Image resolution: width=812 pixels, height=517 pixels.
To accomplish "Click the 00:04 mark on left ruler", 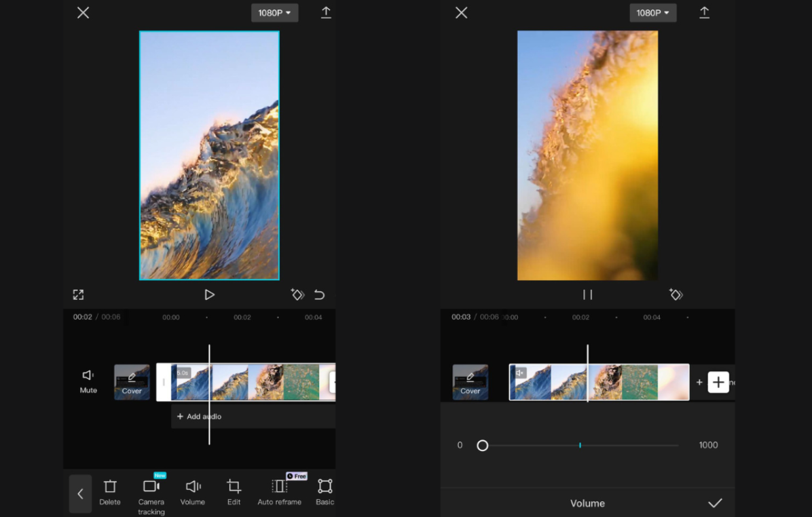I will coord(313,318).
